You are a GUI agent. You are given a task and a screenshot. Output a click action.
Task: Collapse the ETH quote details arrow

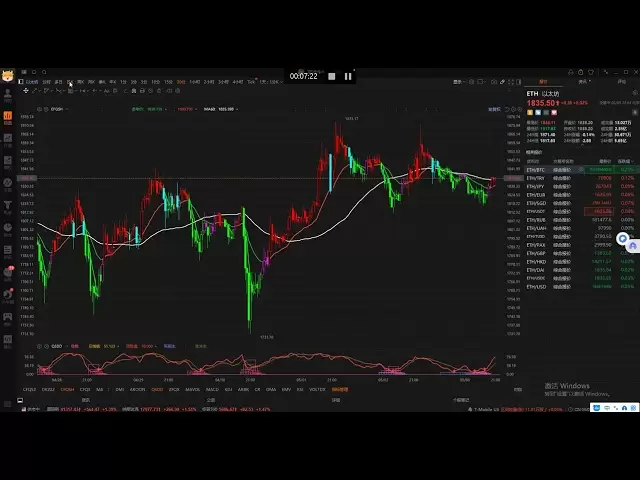[582, 144]
